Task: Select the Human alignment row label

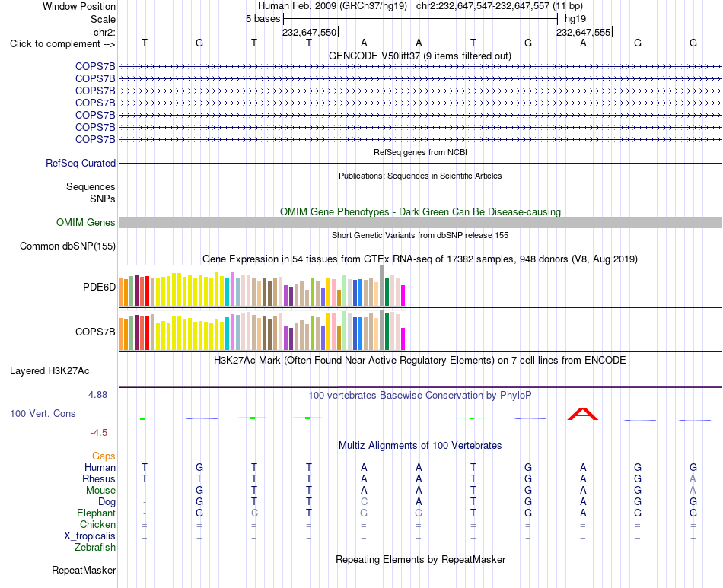Action: (100, 467)
